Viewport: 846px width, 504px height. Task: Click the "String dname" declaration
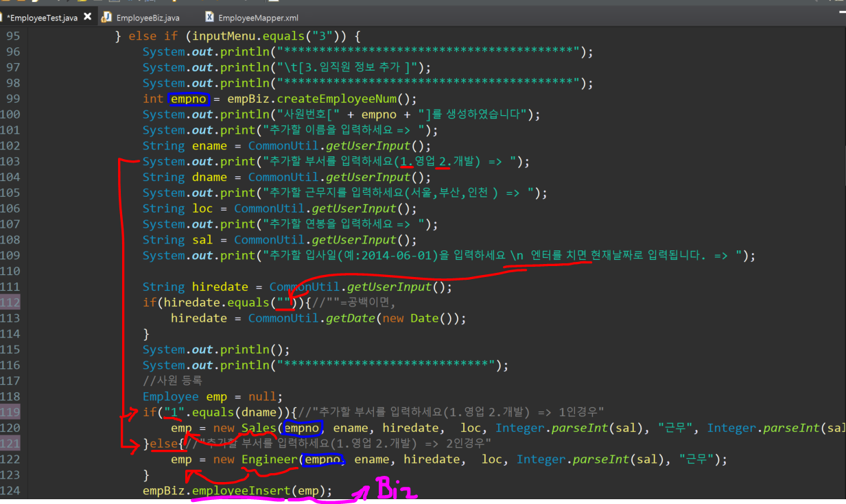pos(185,178)
